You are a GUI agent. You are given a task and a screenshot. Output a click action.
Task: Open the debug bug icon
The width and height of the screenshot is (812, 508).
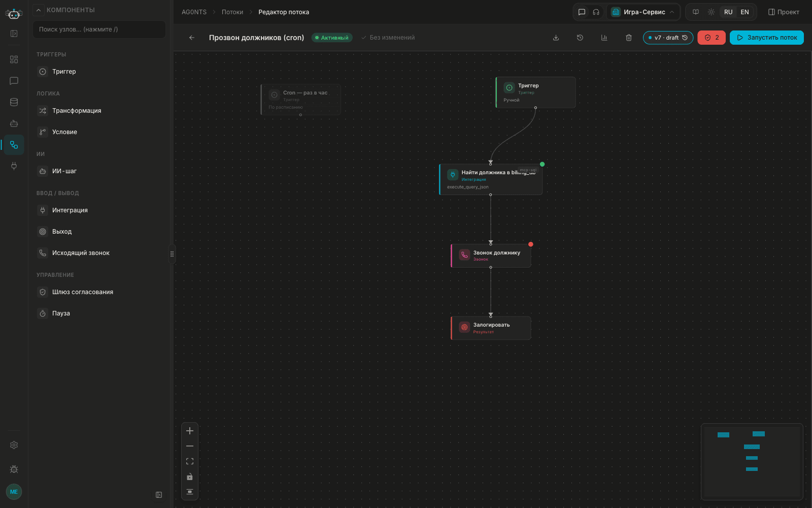coord(14,469)
